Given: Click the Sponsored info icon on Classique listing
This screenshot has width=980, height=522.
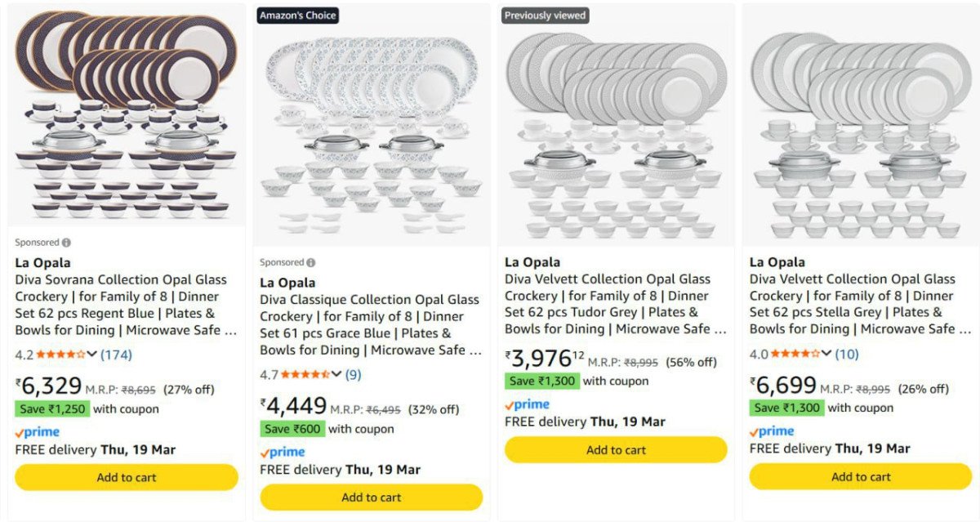Looking at the screenshot, I should [x=311, y=262].
